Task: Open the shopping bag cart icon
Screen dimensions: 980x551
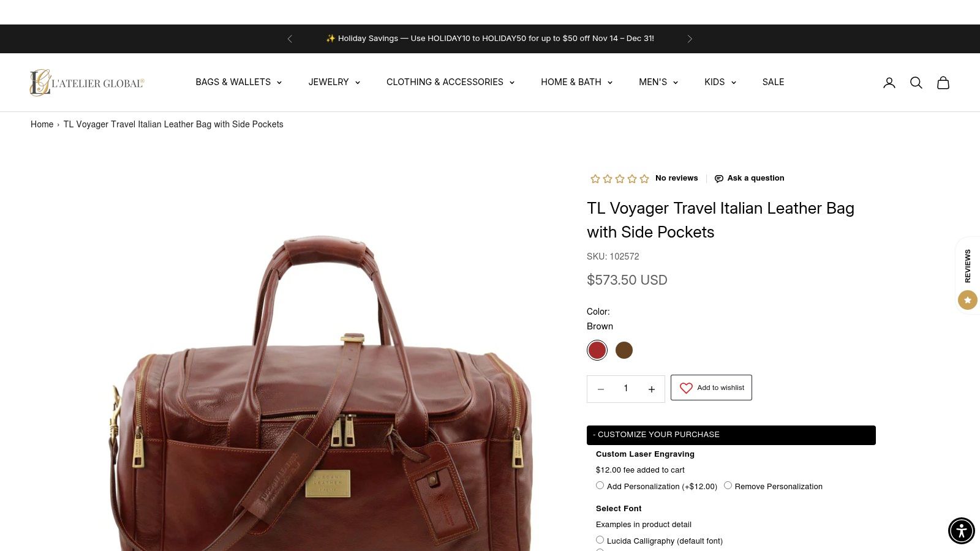Action: (943, 83)
